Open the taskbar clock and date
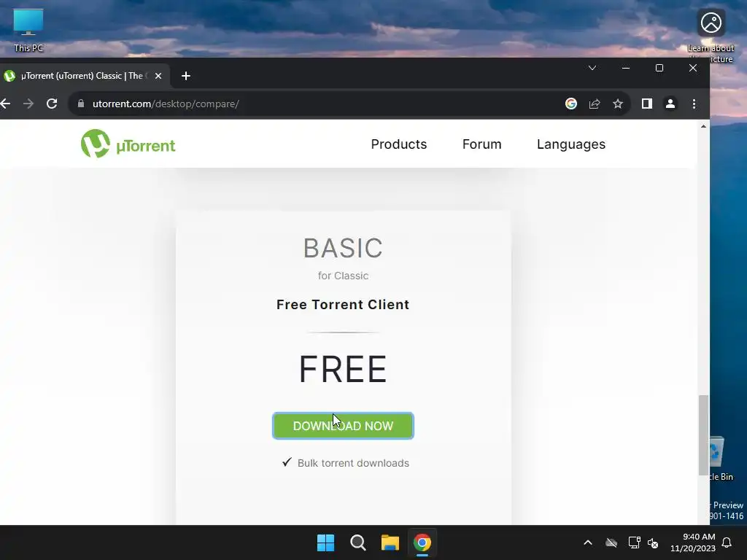Screen dimensions: 747x560 [x=693, y=542]
